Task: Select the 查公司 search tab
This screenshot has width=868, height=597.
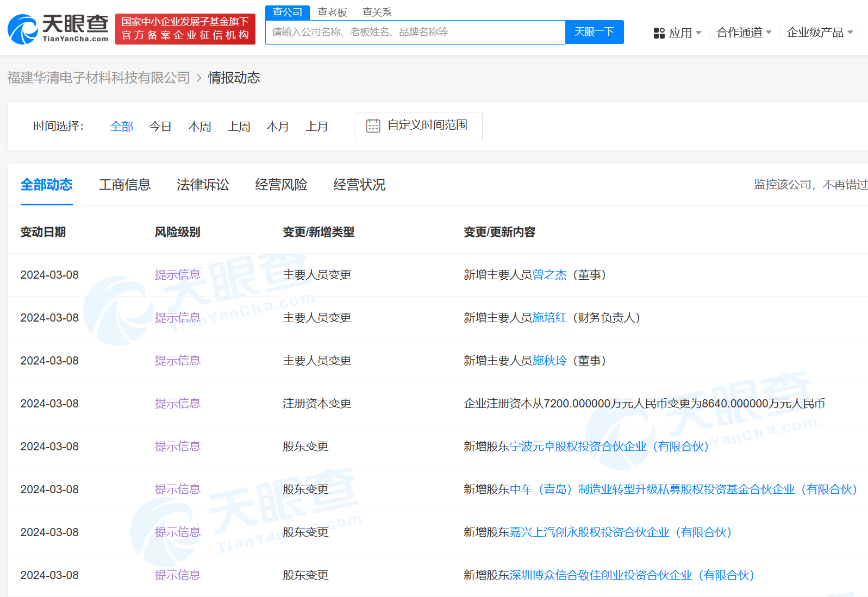Action: pyautogui.click(x=288, y=12)
